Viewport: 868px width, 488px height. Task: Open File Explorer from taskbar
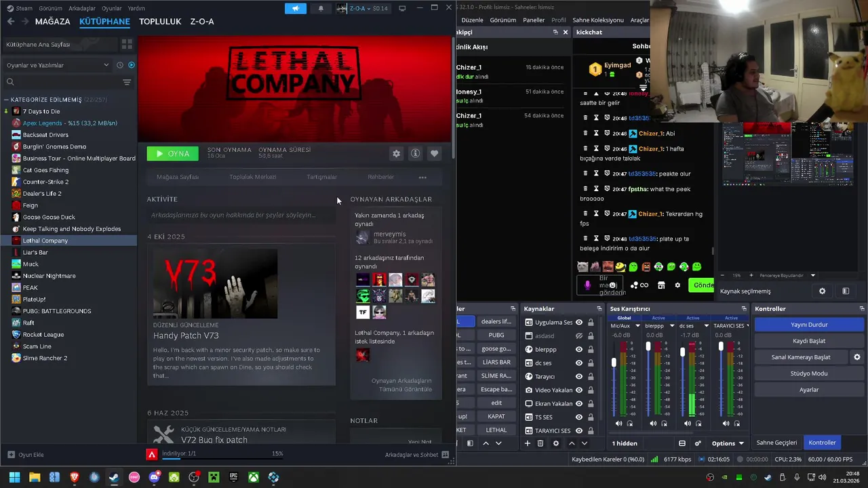pos(35,477)
